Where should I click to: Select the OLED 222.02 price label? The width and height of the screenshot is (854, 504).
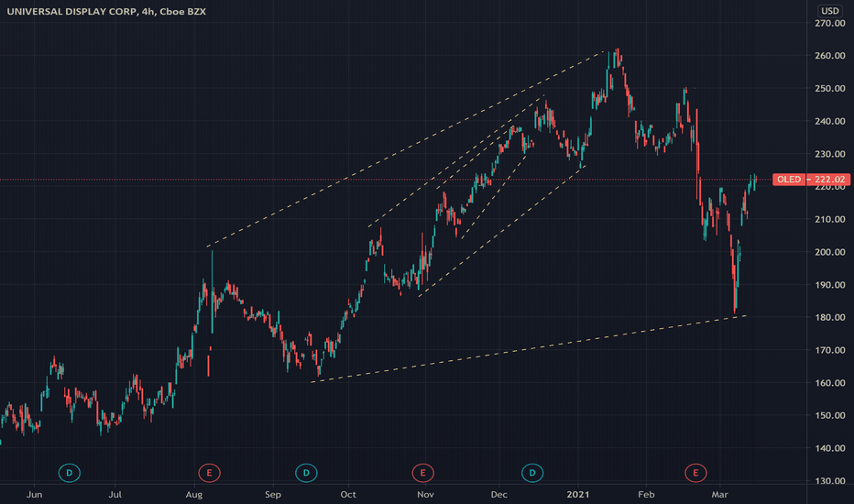coord(811,180)
